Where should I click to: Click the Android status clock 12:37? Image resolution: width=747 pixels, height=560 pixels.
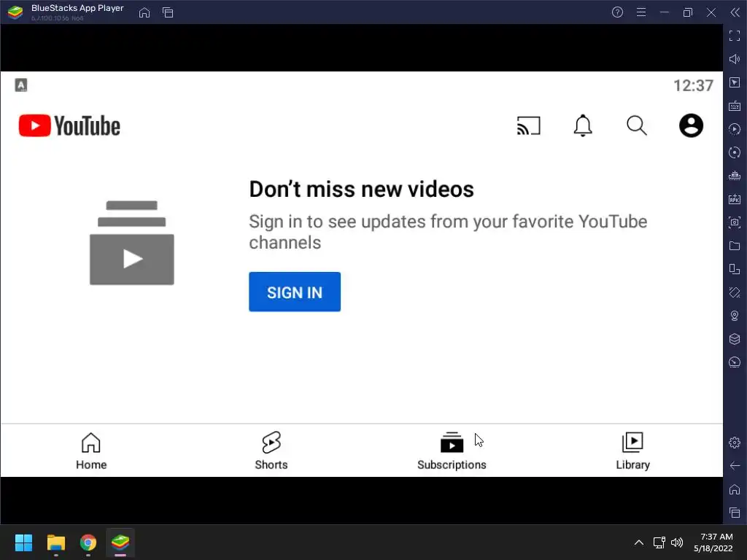tap(693, 86)
